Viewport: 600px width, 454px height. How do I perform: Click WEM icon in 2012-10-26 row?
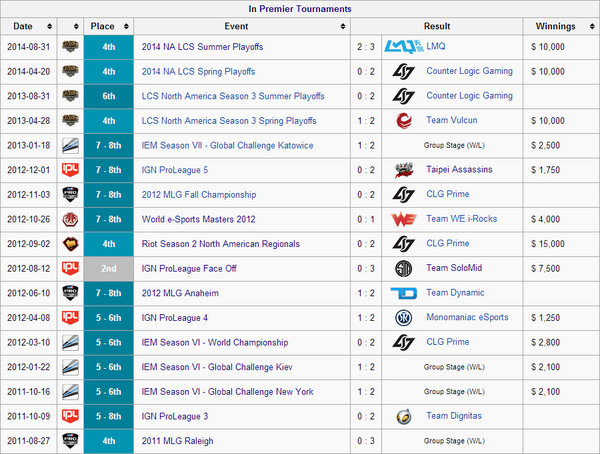point(70,219)
